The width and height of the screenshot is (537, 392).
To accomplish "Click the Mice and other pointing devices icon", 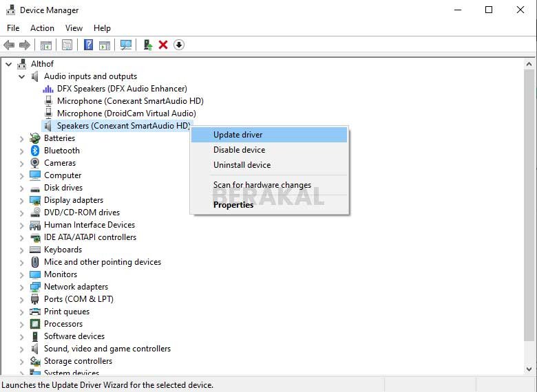I will pos(35,262).
